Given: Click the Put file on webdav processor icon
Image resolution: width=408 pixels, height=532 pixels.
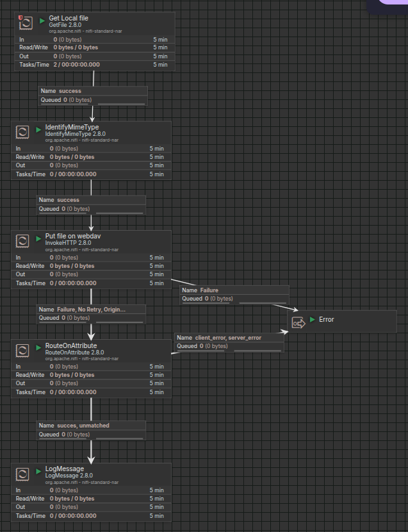Looking at the screenshot, I should tap(22, 241).
